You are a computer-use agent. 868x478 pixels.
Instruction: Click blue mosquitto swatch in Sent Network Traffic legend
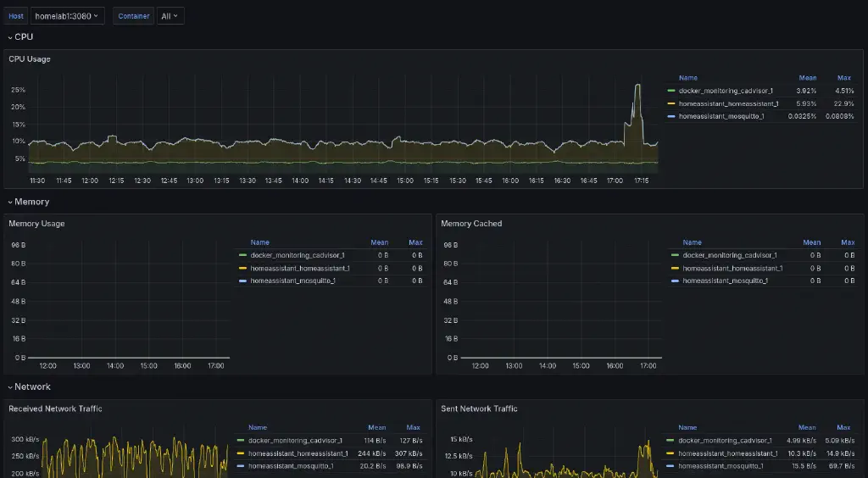tap(671, 466)
